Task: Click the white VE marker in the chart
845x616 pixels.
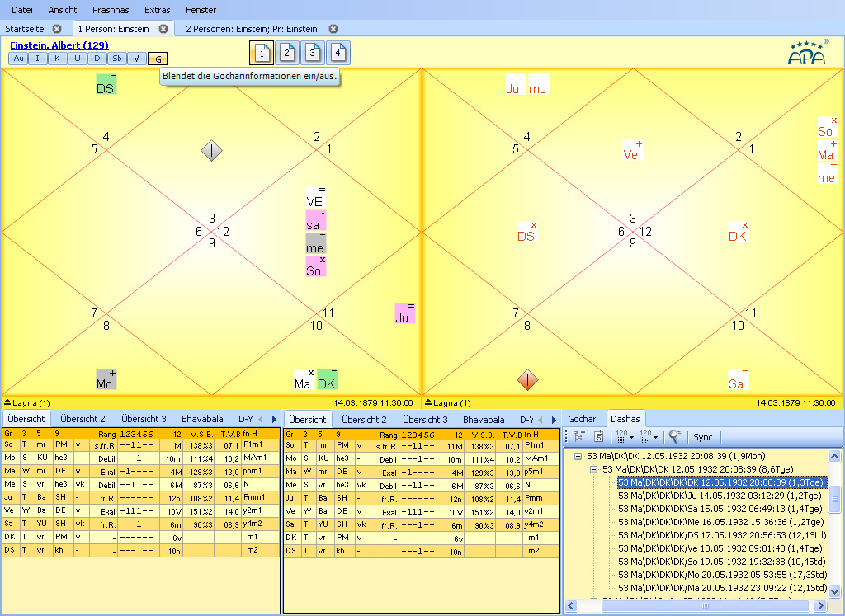Action: coord(316,198)
